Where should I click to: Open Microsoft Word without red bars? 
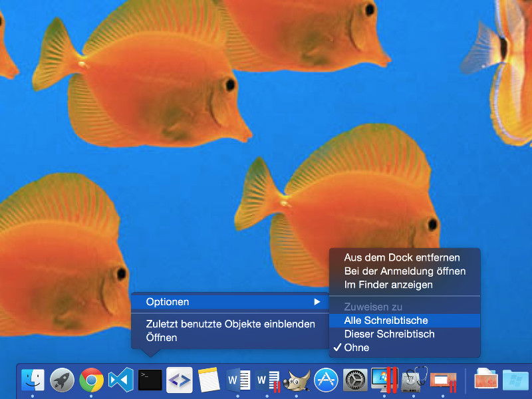click(x=238, y=380)
